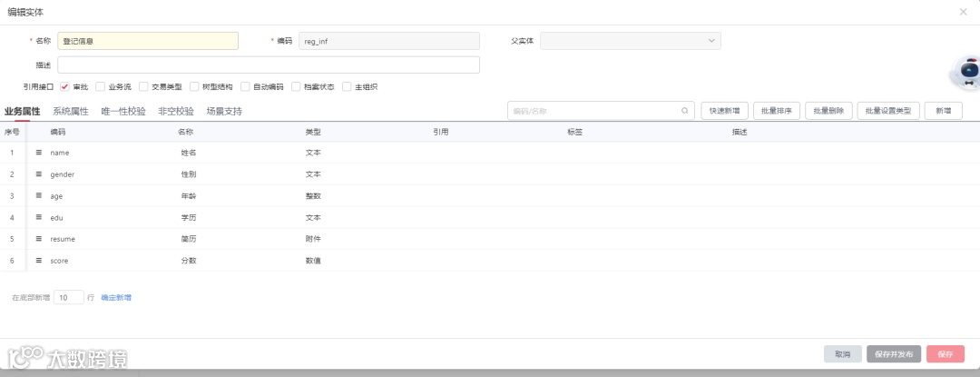Click the drag handle icon for the gender row
Viewport: 980px width, 377px height.
tap(39, 174)
